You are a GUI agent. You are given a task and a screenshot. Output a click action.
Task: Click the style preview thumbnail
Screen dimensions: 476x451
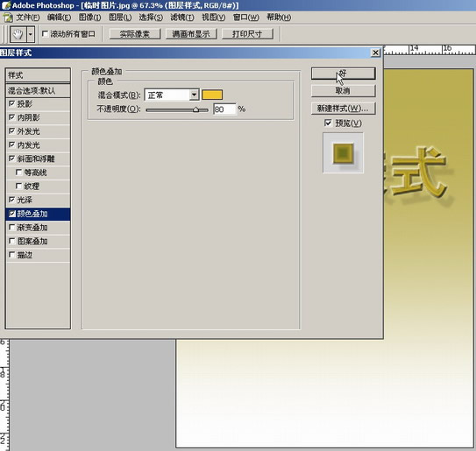pyautogui.click(x=343, y=153)
